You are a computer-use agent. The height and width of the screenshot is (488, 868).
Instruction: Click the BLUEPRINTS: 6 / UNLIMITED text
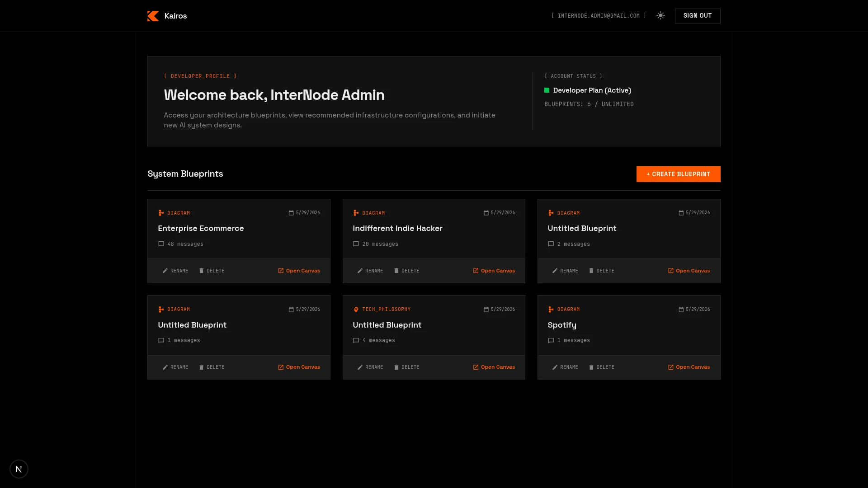(589, 104)
